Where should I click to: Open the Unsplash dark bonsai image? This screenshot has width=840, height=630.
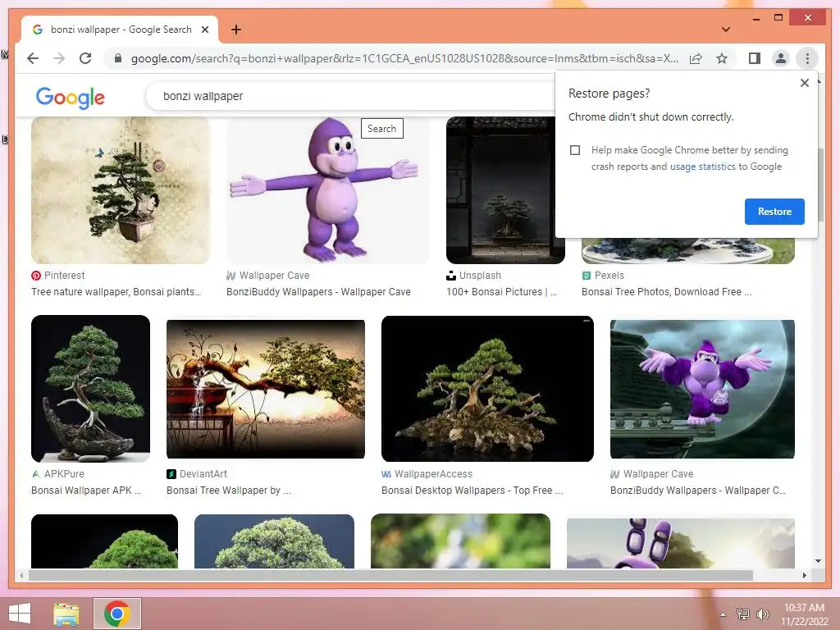tap(505, 190)
